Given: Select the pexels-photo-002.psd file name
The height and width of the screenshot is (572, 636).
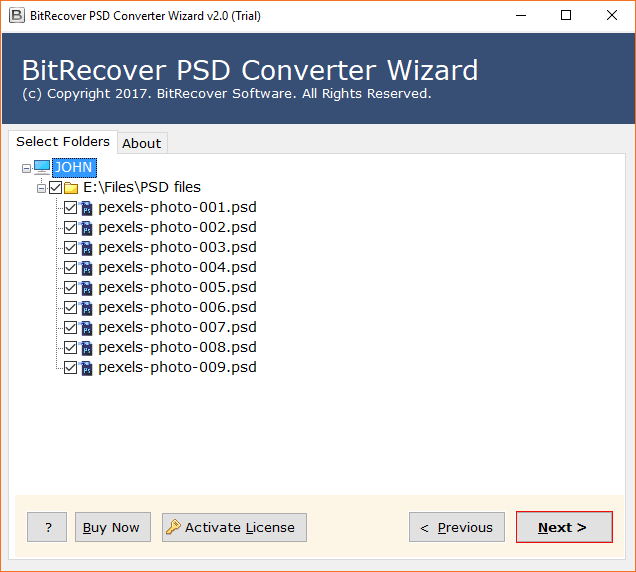Looking at the screenshot, I should click(x=177, y=227).
